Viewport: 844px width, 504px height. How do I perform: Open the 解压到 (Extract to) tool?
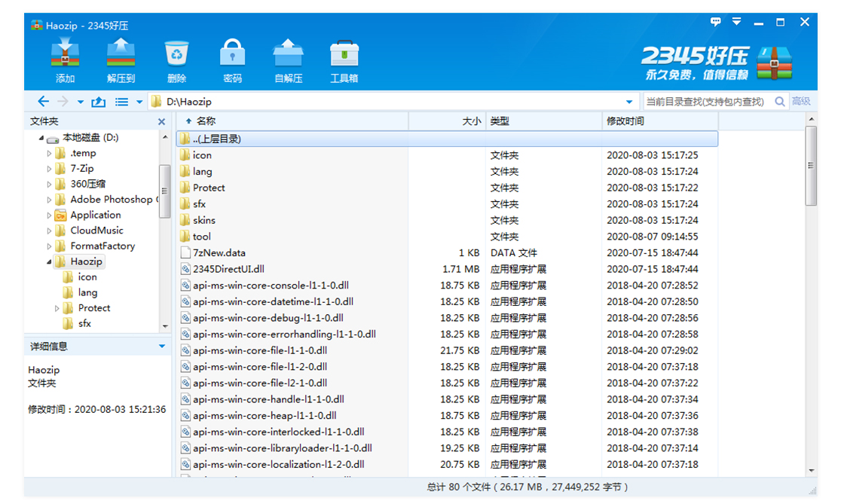121,60
